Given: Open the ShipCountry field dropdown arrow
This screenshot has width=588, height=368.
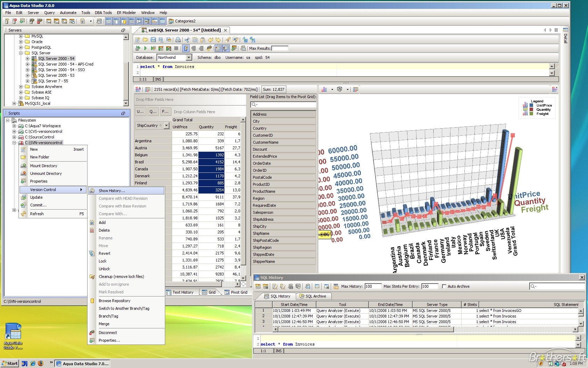Looking at the screenshot, I should [x=167, y=125].
